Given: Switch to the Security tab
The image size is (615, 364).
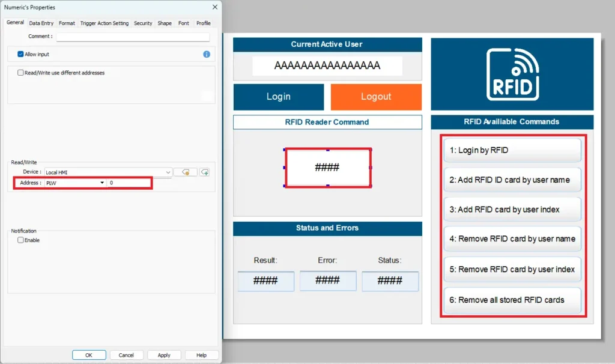Looking at the screenshot, I should (x=143, y=23).
